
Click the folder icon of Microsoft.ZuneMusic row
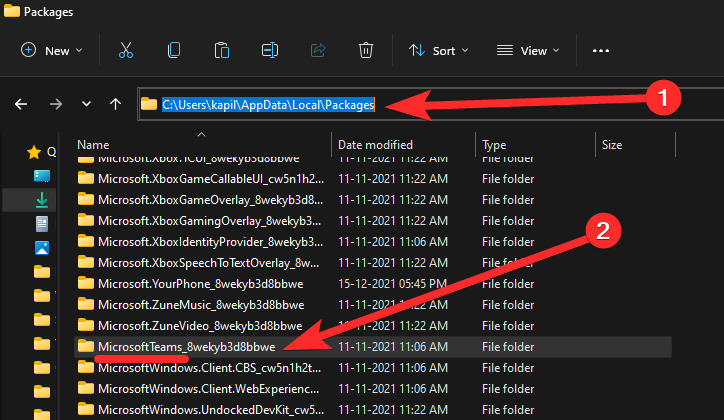[85, 304]
